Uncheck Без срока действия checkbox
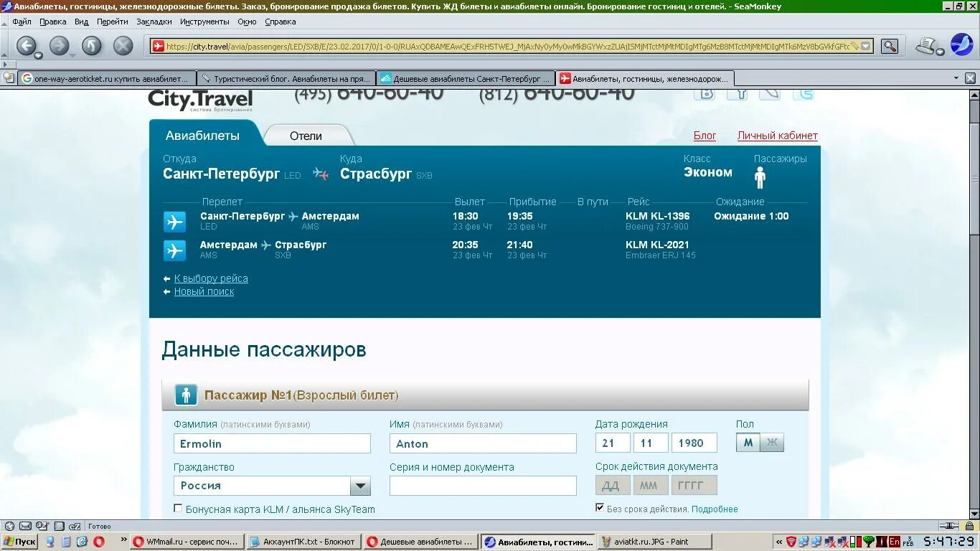 pos(600,507)
